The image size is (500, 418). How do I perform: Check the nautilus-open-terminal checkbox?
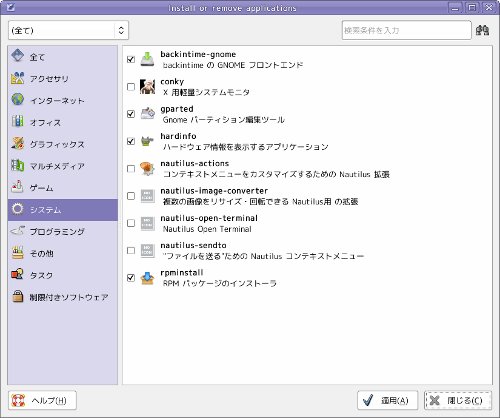coord(131,223)
